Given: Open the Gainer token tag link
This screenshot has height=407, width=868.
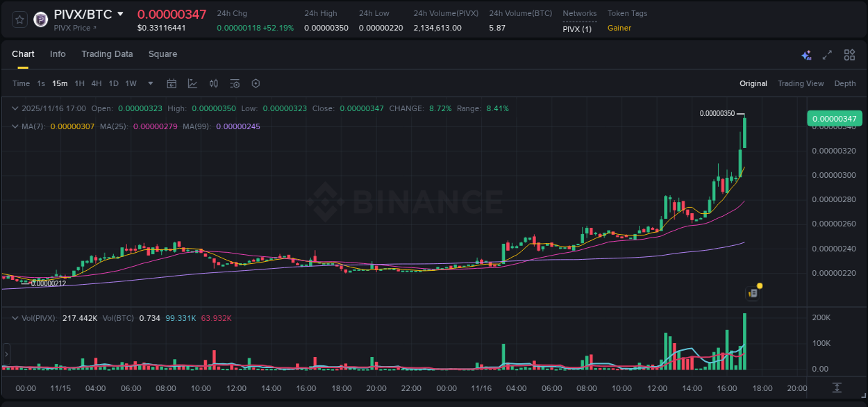Looking at the screenshot, I should pyautogui.click(x=619, y=28).
